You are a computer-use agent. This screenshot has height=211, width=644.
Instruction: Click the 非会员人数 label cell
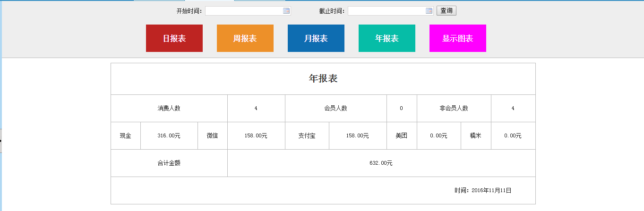tap(454, 108)
